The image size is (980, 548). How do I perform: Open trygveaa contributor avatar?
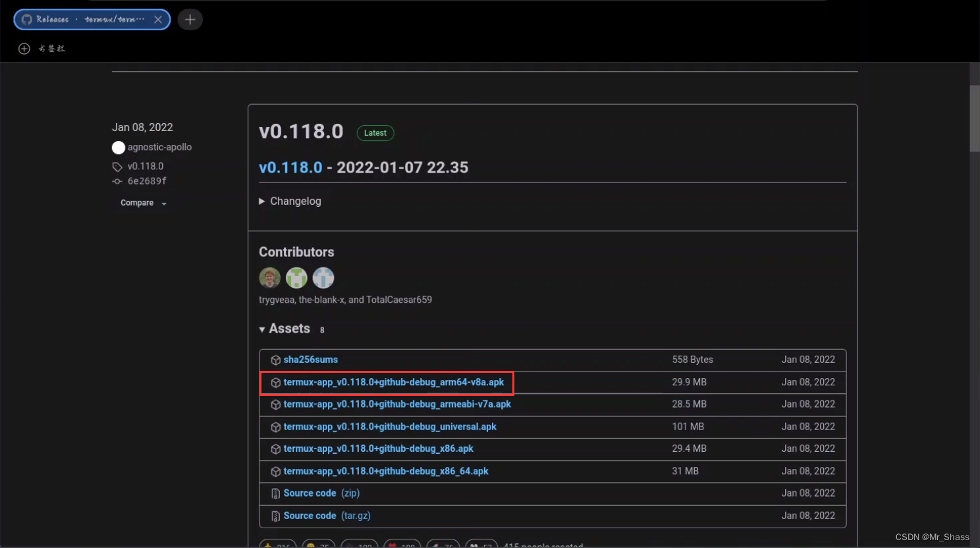tap(270, 278)
